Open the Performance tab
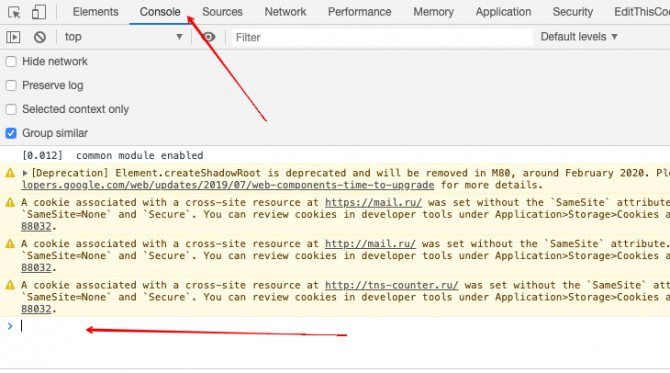 coord(359,12)
